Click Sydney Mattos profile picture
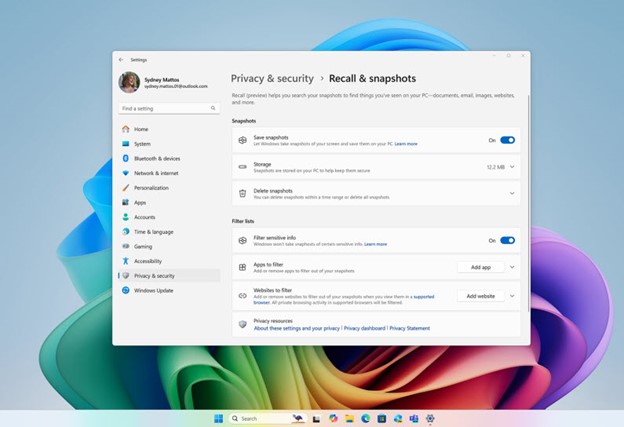This screenshot has height=427, width=624. coord(129,82)
